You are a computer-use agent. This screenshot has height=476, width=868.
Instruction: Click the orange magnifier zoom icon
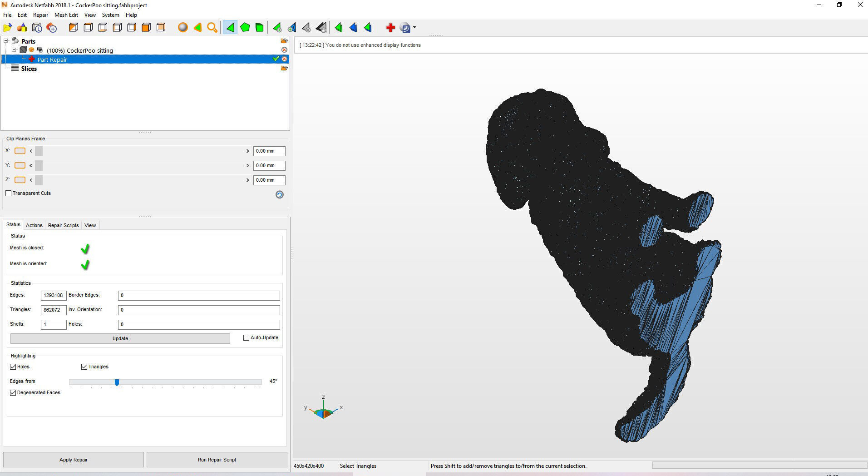[x=212, y=28]
